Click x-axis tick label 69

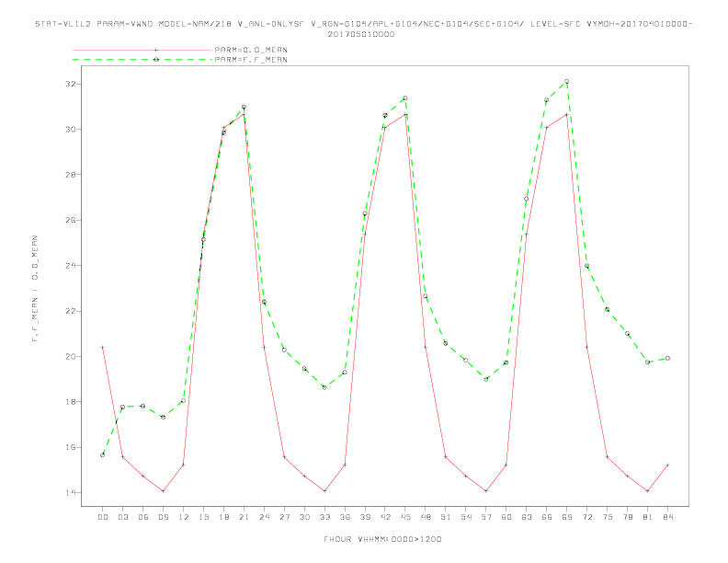[567, 517]
